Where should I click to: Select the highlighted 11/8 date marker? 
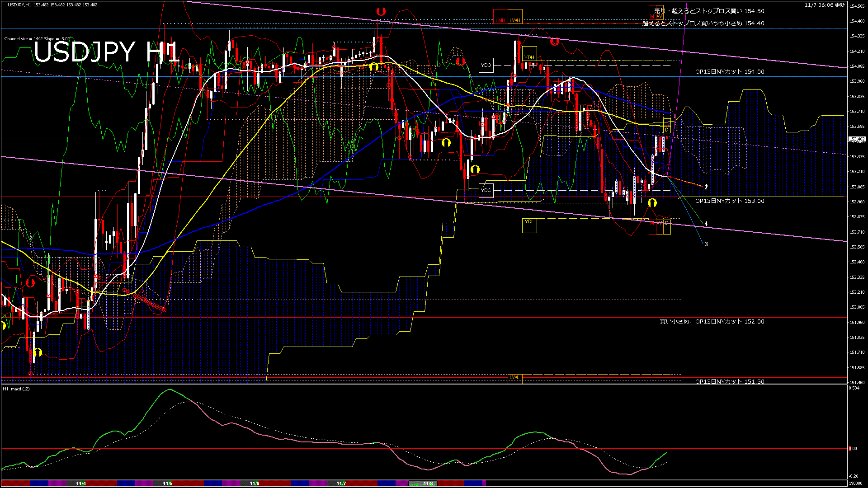click(428, 483)
